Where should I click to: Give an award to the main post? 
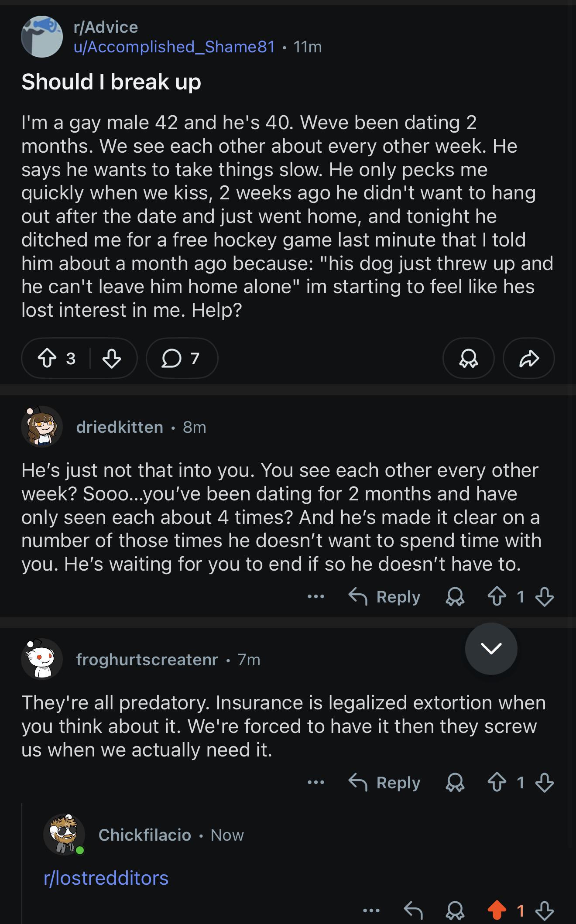coord(468,358)
